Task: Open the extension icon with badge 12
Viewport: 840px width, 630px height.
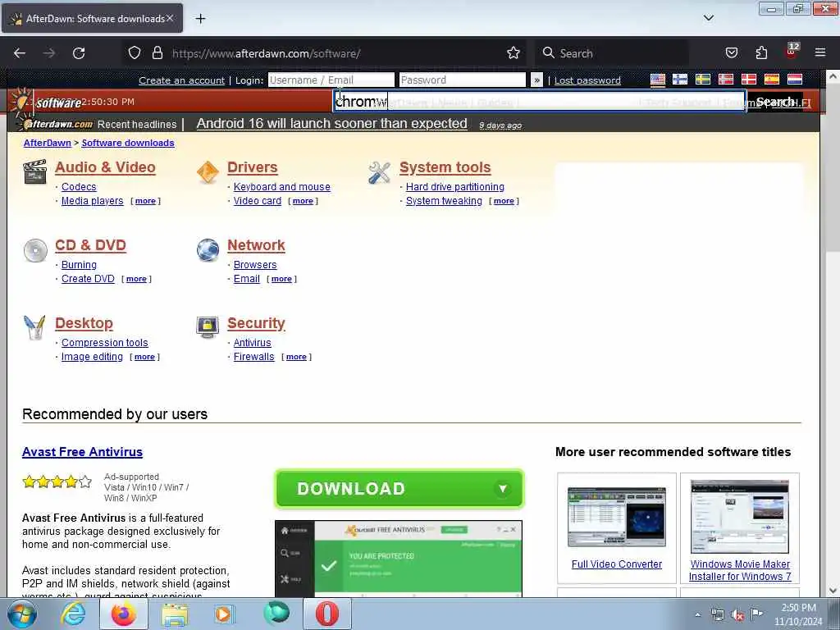Action: point(792,52)
